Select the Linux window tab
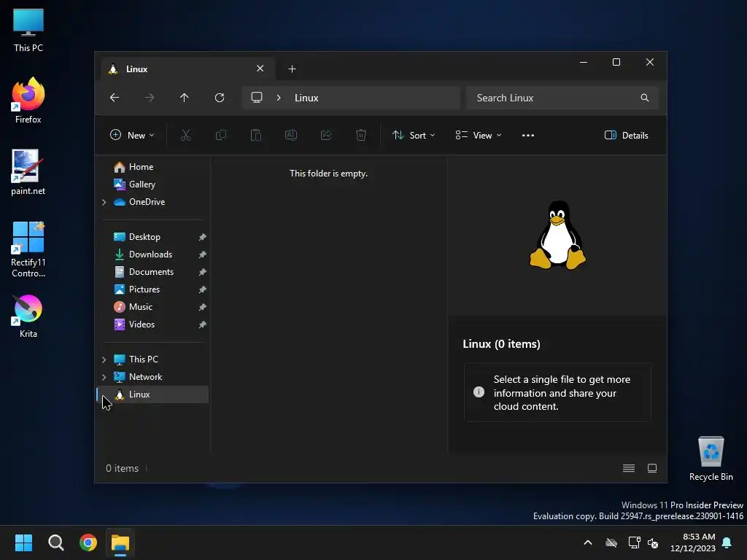The height and width of the screenshot is (560, 747). tap(187, 69)
